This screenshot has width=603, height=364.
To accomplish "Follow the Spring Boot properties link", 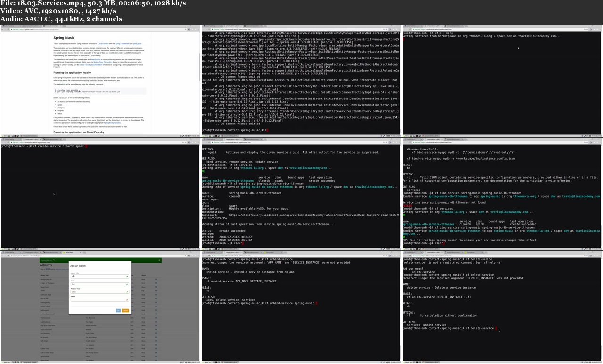I will pos(112,123).
